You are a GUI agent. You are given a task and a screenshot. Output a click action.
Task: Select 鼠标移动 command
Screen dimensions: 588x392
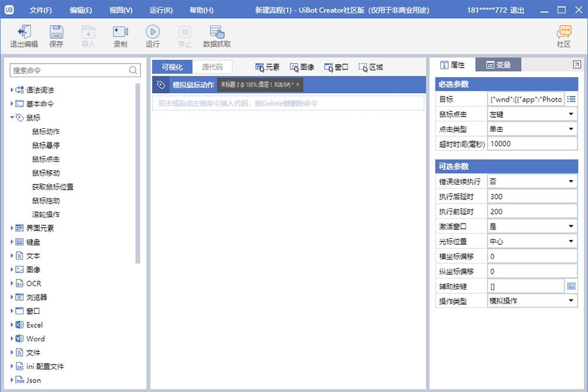[46, 173]
